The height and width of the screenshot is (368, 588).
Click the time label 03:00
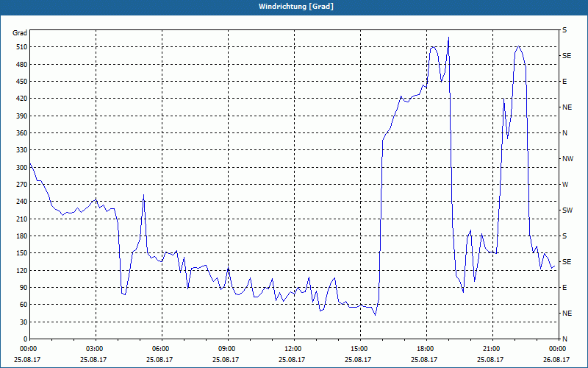pyautogui.click(x=96, y=348)
